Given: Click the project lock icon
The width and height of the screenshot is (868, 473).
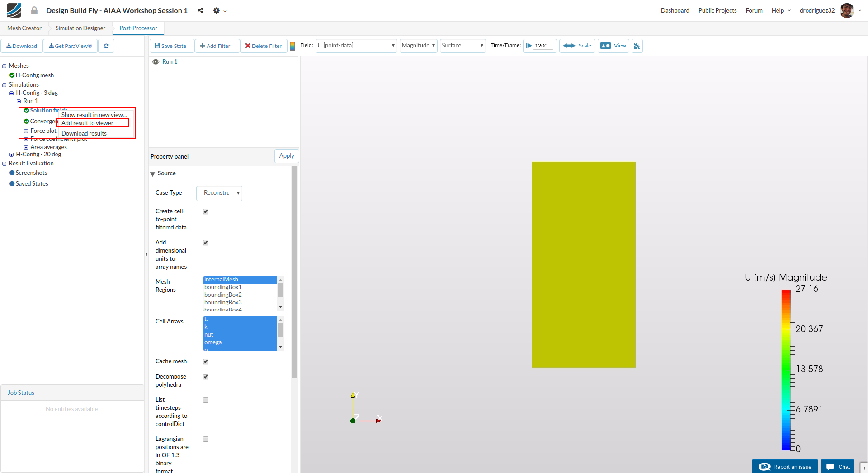Looking at the screenshot, I should click(x=34, y=10).
